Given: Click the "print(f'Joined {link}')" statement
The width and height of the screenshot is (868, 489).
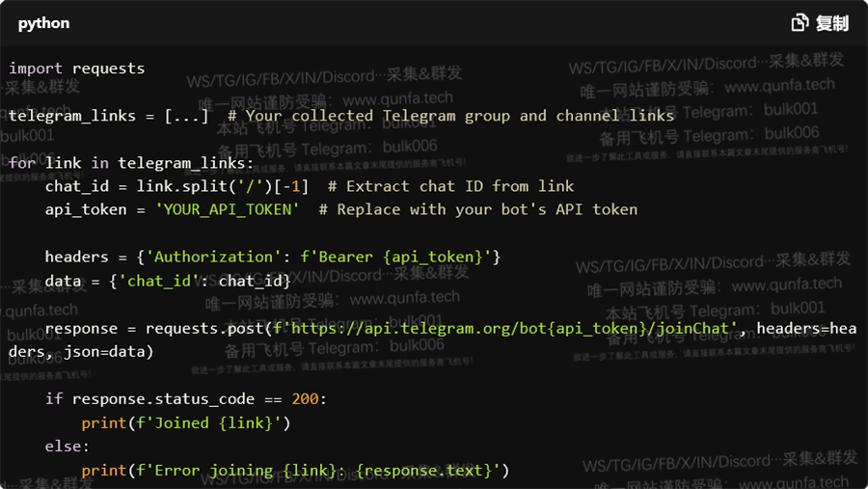Looking at the screenshot, I should [x=186, y=423].
